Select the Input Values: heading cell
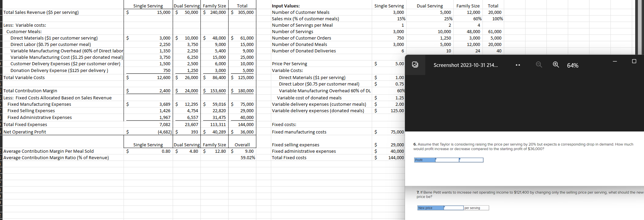 [x=286, y=6]
